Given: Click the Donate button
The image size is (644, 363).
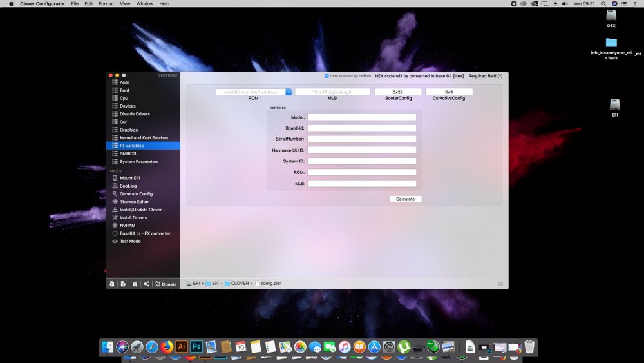Looking at the screenshot, I should tap(166, 284).
